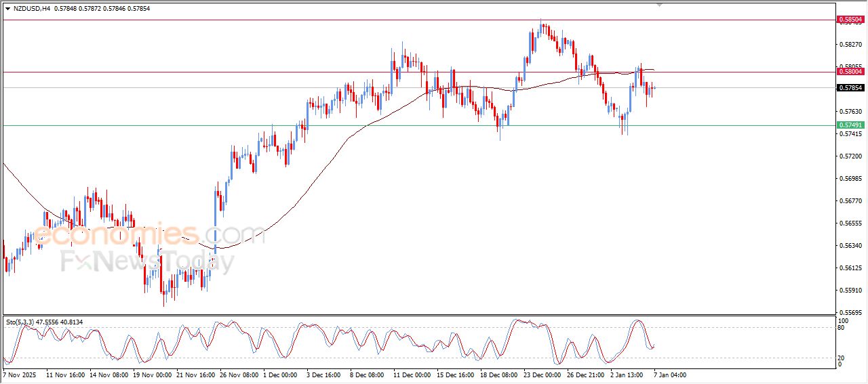Screen dimensions: 868x384
Task: Click the 0.58270 price scale value
Action: pos(850,44)
